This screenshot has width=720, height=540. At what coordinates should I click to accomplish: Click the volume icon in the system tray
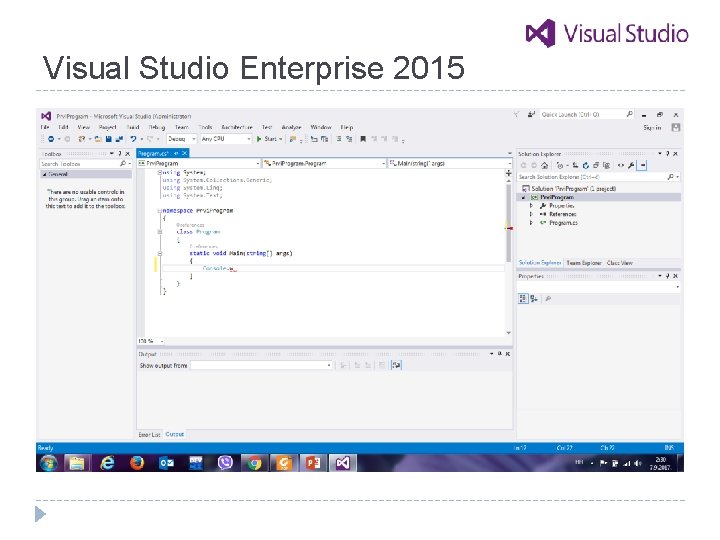pyautogui.click(x=637, y=463)
